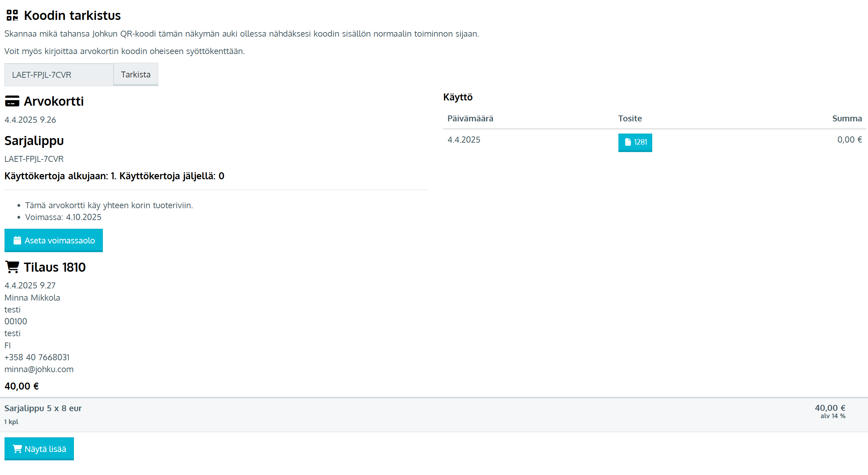Open receipt 1281

click(x=635, y=142)
